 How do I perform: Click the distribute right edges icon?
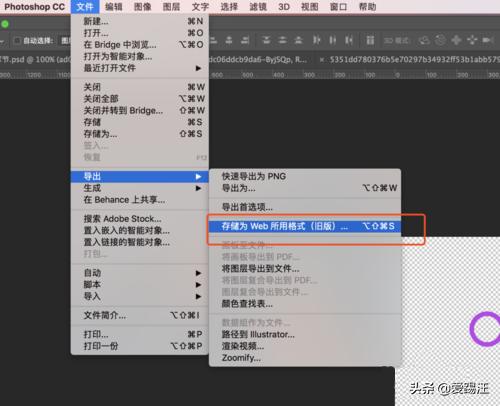[x=349, y=40]
